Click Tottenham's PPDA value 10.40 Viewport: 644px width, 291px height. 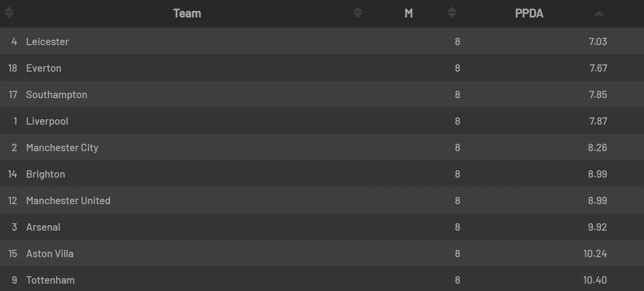tap(595, 280)
